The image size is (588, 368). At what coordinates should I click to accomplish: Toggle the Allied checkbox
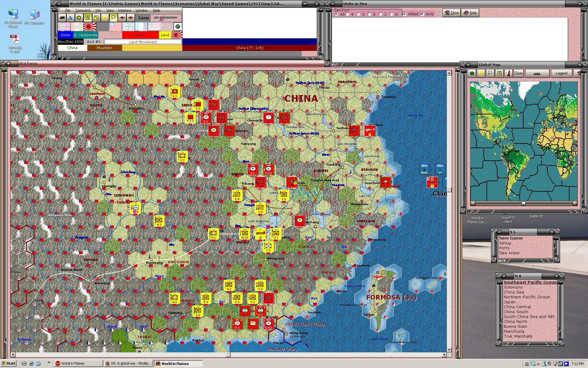point(404,14)
